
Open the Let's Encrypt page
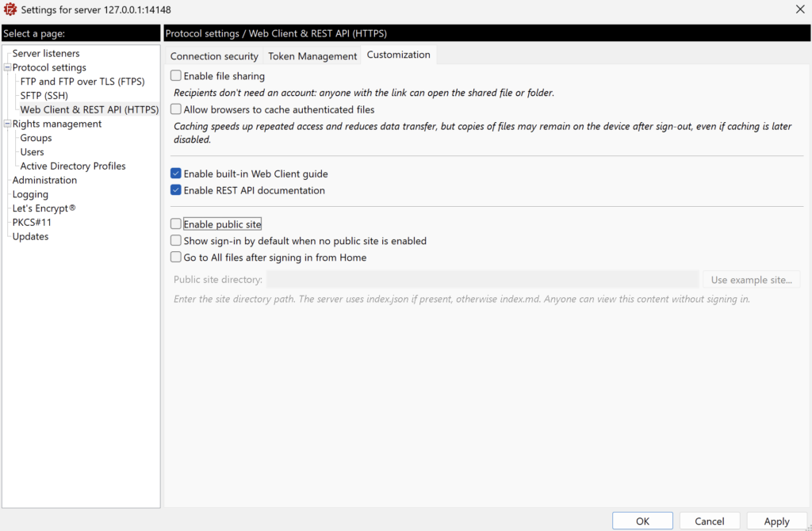pyautogui.click(x=44, y=208)
